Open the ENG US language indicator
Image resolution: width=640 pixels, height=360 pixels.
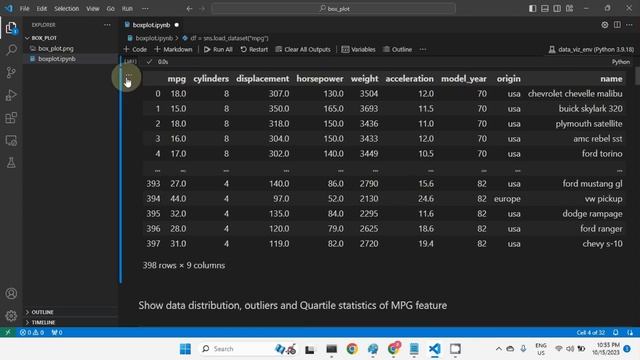(541, 349)
